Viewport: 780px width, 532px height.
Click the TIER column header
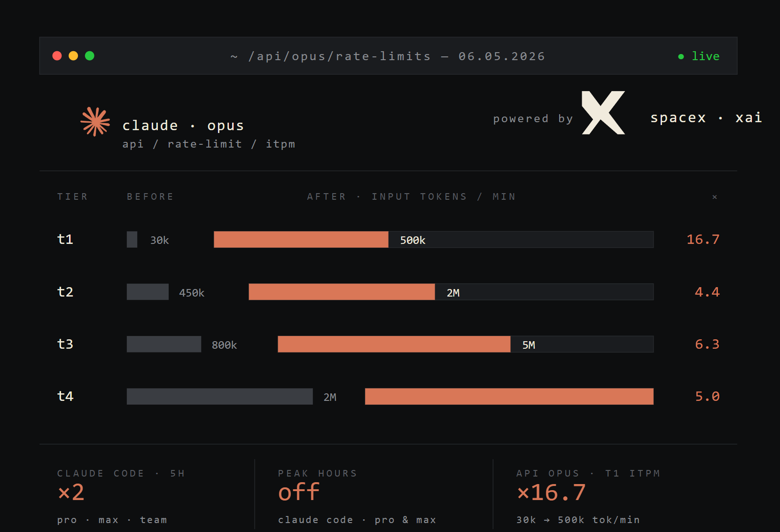[72, 196]
